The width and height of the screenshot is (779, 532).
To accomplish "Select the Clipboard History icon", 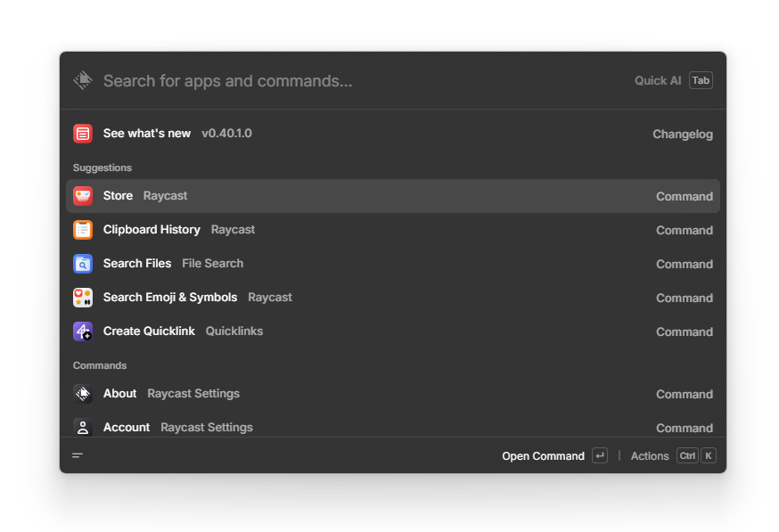I will click(83, 229).
